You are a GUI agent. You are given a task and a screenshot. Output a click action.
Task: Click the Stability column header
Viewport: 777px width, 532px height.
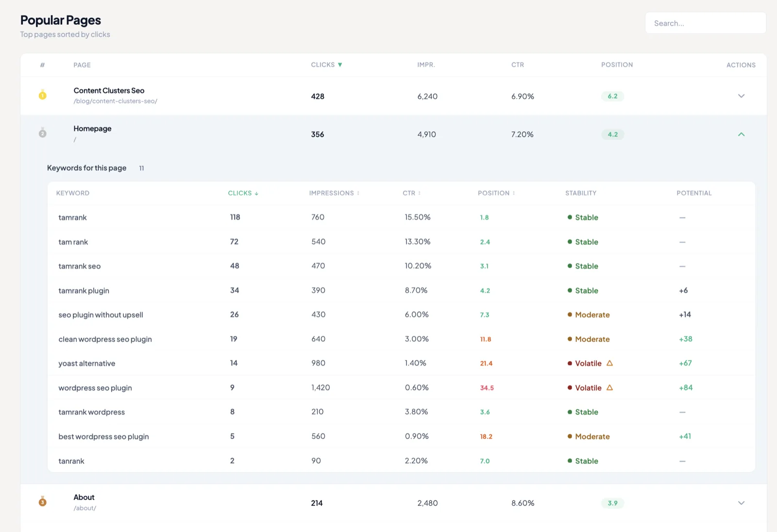[581, 193]
